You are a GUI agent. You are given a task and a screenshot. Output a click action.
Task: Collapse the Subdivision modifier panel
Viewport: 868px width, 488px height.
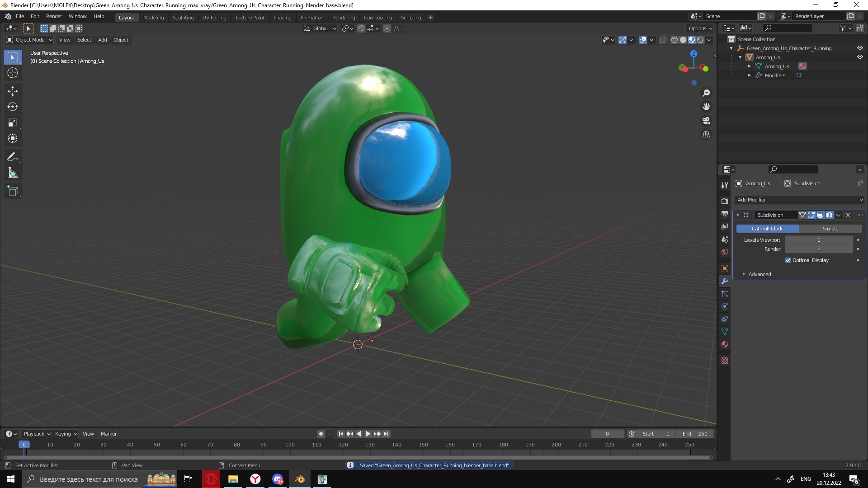[x=738, y=215]
